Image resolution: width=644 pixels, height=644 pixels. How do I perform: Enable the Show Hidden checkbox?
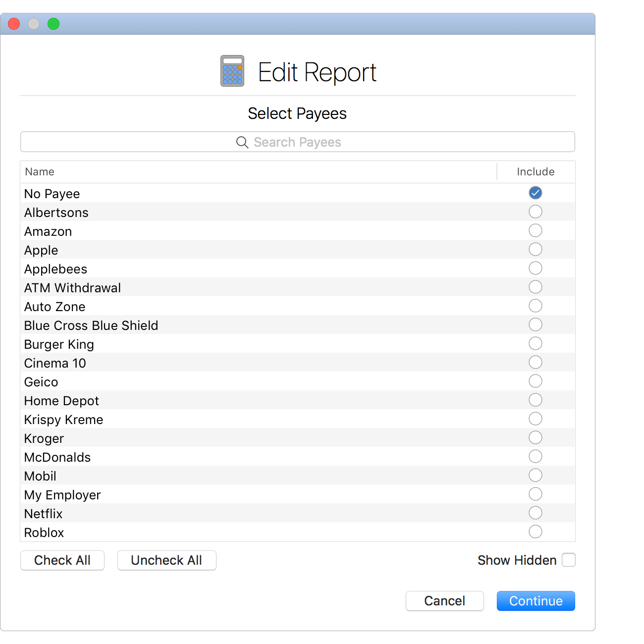pyautogui.click(x=569, y=560)
